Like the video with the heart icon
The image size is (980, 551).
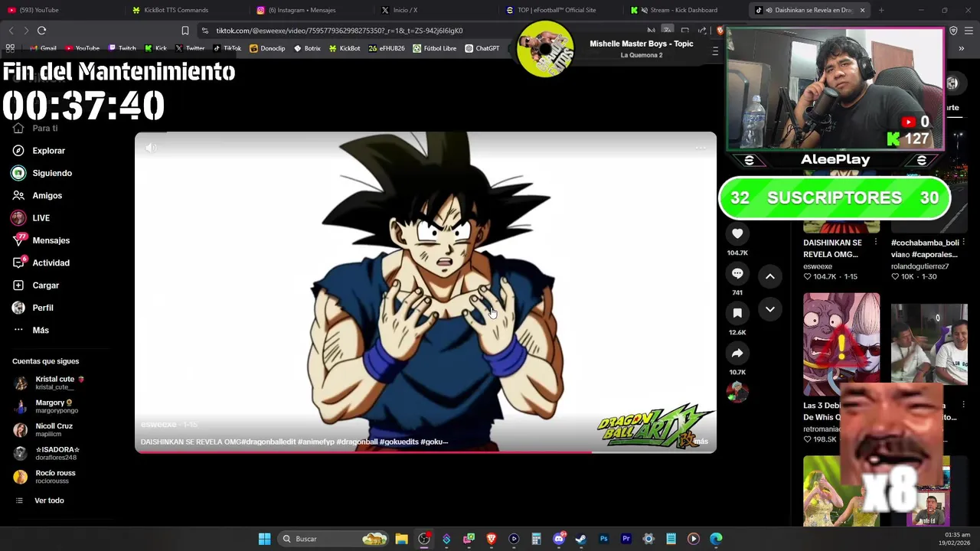tap(737, 233)
